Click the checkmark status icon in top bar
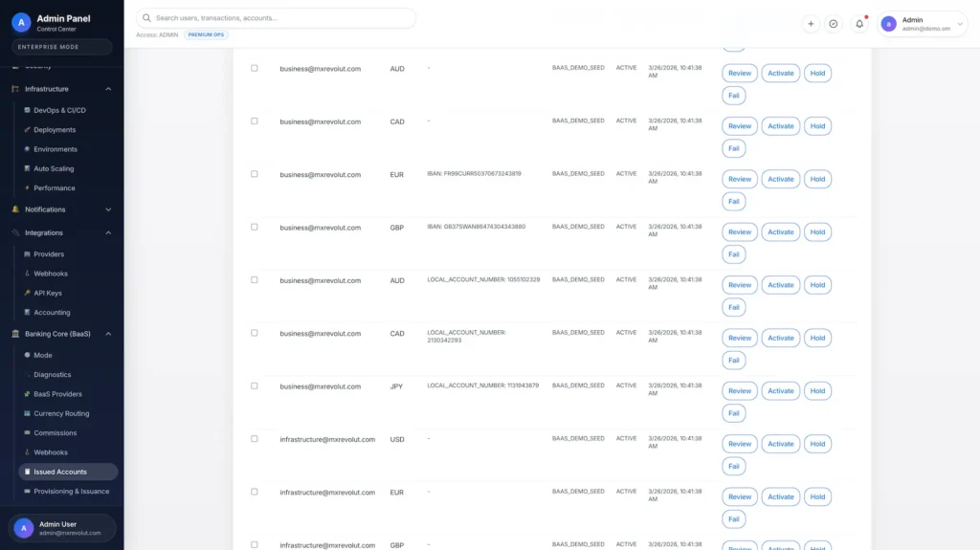Viewport: 980px width, 550px height. click(834, 24)
